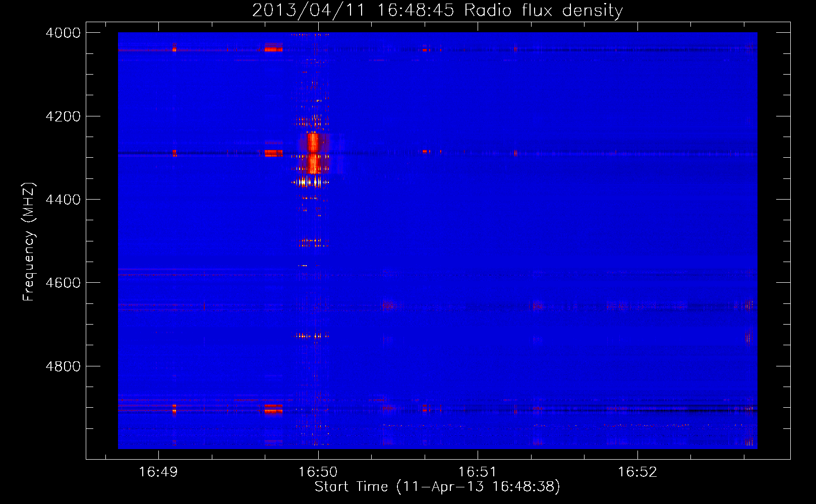Click the 16:52 time tick label
816x504 pixels.
637,472
